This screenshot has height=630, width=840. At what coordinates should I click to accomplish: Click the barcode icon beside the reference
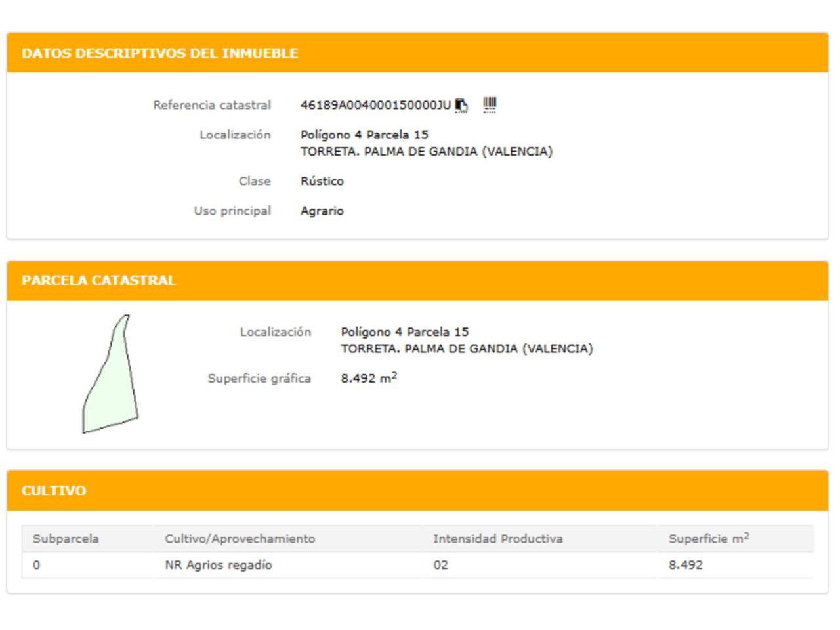pos(490,105)
